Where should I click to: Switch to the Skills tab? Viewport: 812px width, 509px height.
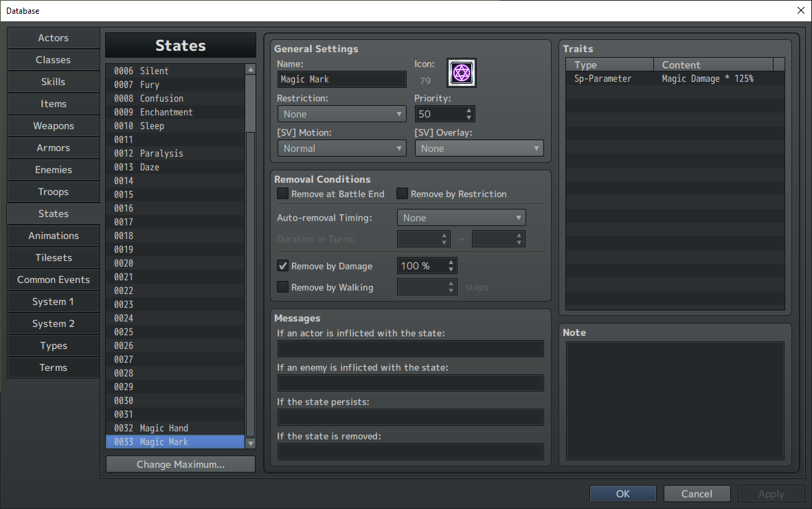click(54, 82)
